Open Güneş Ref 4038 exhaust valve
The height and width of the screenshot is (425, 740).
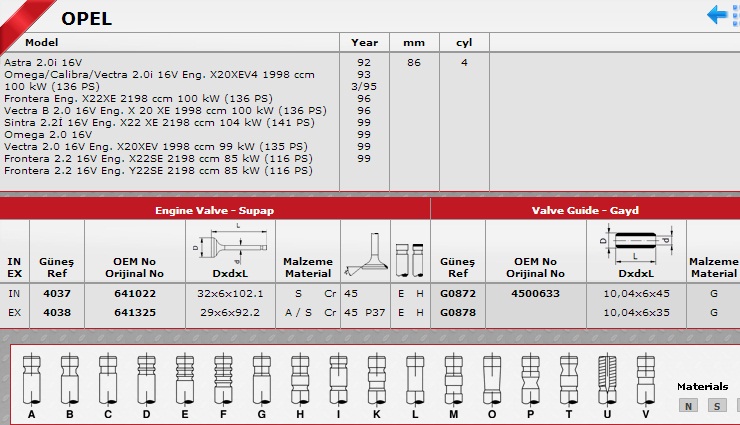click(x=57, y=312)
